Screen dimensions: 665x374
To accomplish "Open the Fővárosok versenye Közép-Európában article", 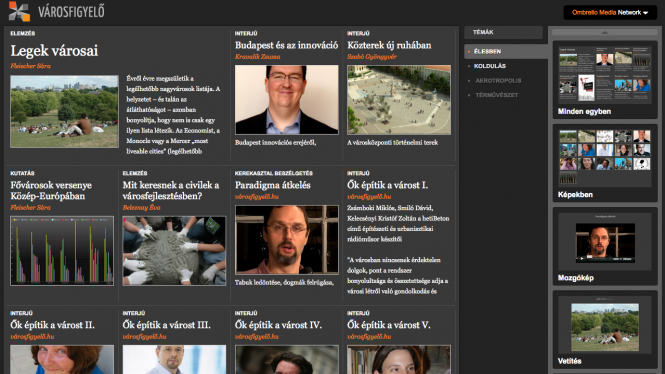I will pos(51,191).
